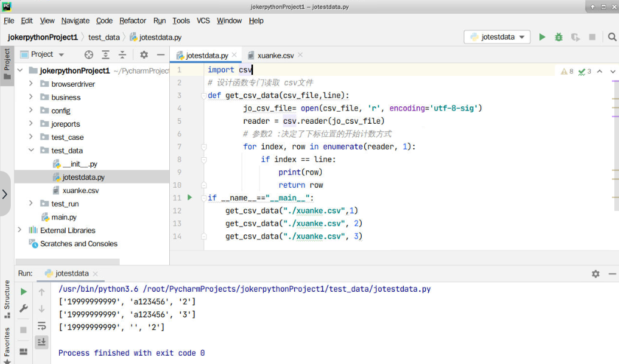Expand all in Project panel icon
Viewport: 619px width, 364px height.
pyautogui.click(x=105, y=55)
